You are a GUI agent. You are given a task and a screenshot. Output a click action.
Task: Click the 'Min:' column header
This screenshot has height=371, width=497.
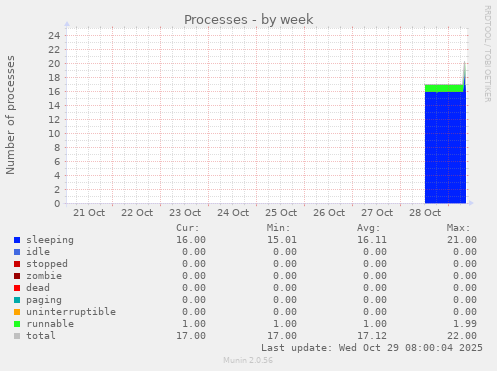click(x=278, y=228)
